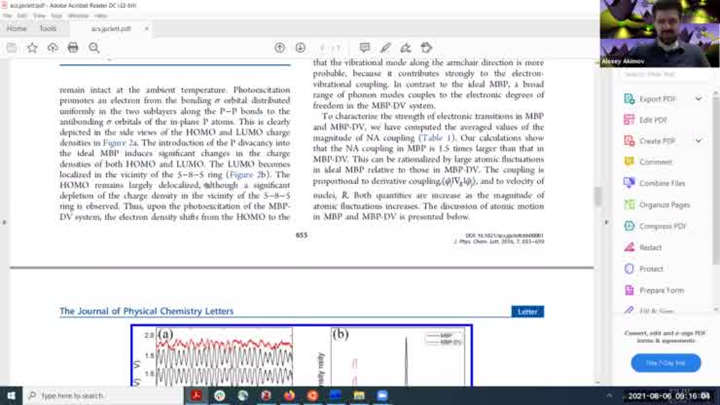Click the print icon in toolbar

[73, 47]
